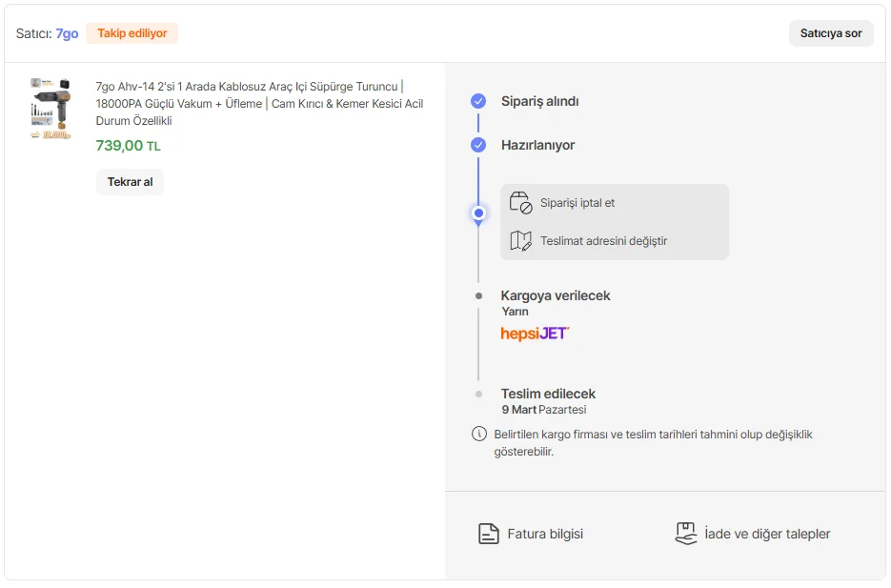Open the 7go seller link

coord(67,33)
